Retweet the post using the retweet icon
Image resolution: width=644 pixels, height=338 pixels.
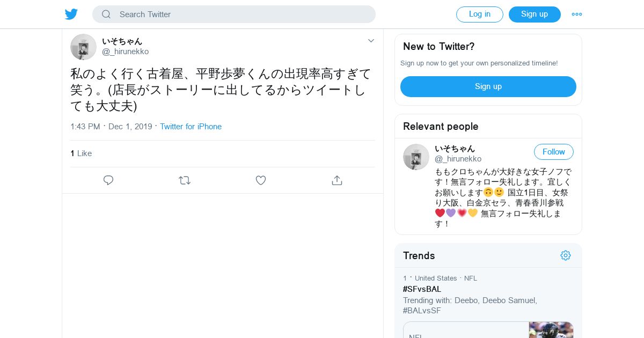coord(185,180)
